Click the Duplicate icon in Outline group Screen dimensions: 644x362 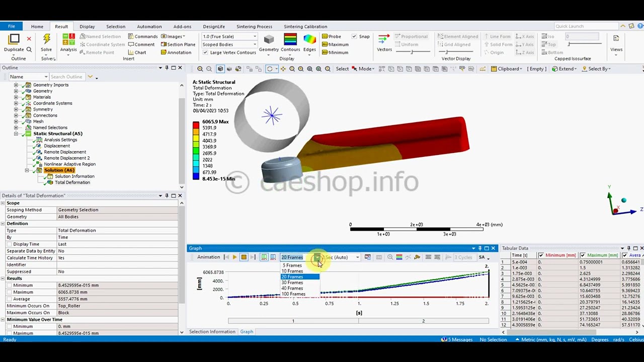click(14, 39)
